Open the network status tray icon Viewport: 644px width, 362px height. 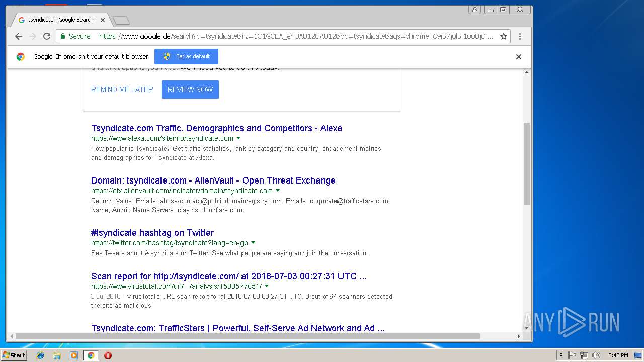pos(584,355)
